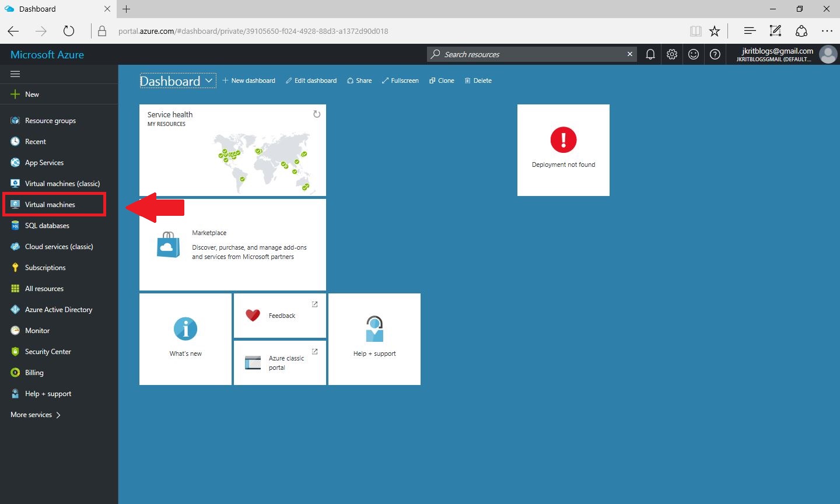Make a Web Note

pos(775,31)
